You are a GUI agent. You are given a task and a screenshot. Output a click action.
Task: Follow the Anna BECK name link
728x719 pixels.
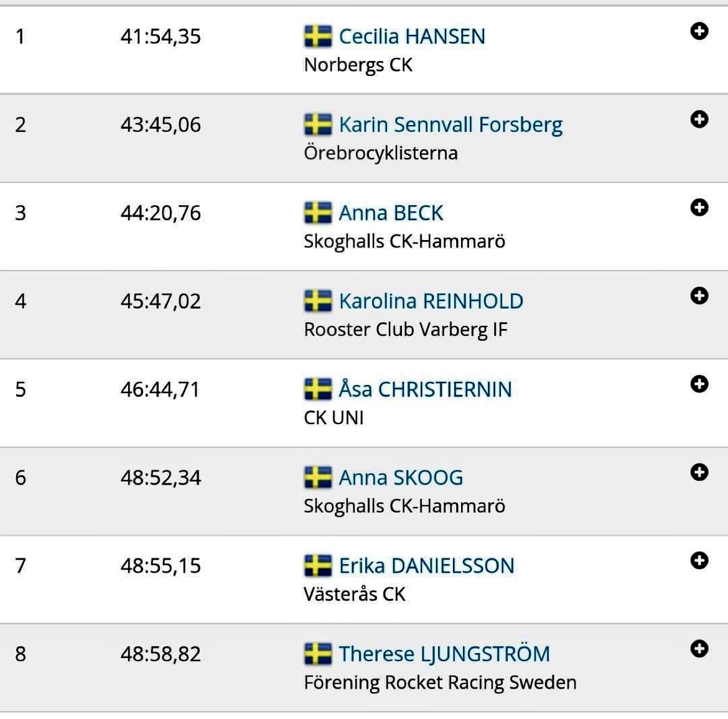pyautogui.click(x=391, y=213)
